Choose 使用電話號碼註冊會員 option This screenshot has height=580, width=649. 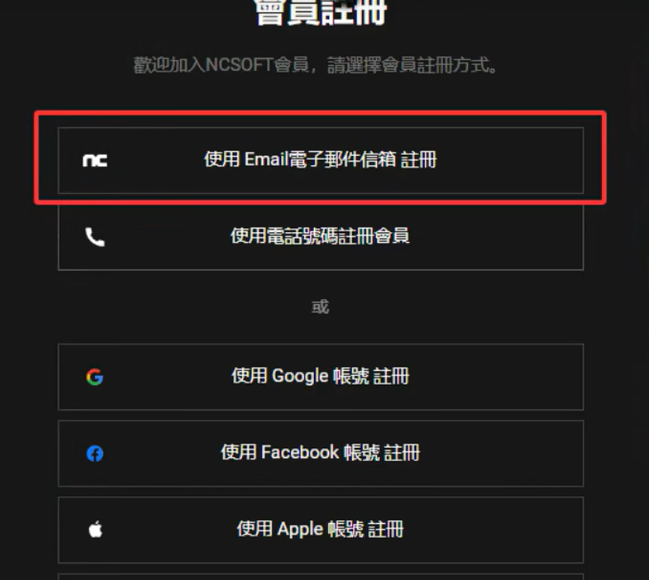[x=321, y=237]
